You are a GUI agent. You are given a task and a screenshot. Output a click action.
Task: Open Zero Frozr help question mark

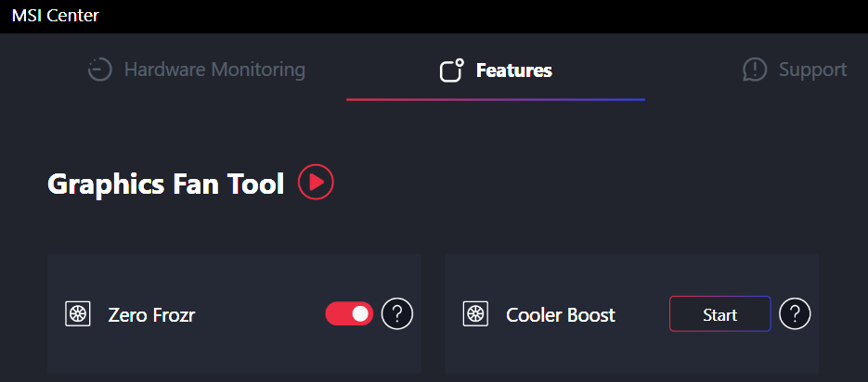click(x=397, y=314)
